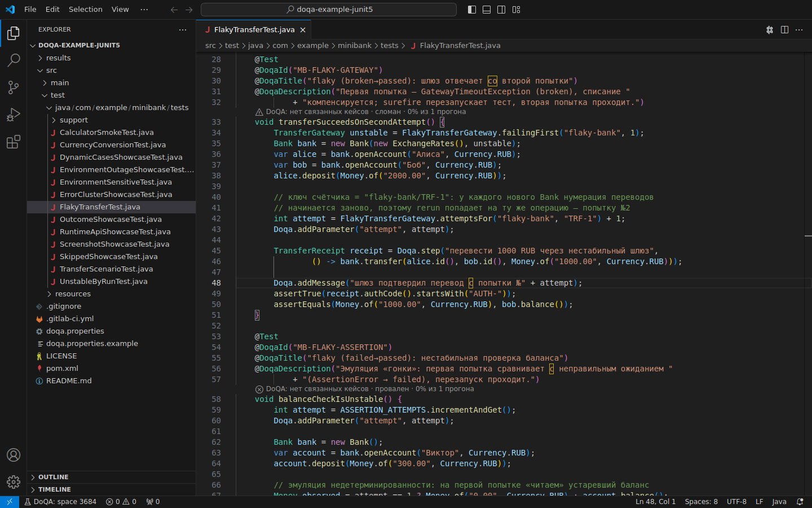
Task: Expand the support folder
Action: coord(111,120)
